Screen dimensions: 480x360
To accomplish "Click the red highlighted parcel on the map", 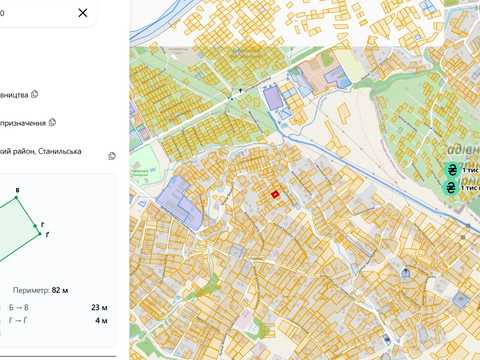I will 275,194.
